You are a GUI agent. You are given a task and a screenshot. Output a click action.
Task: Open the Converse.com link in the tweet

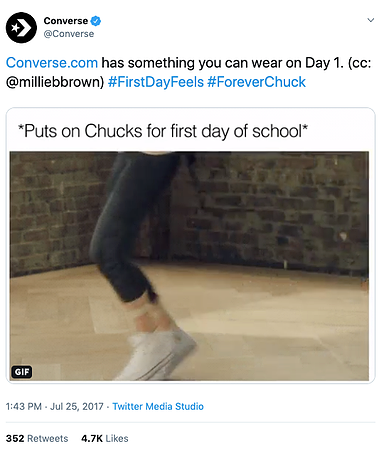(x=52, y=63)
